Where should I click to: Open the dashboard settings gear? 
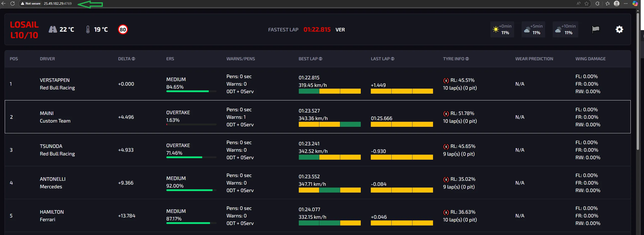pos(619,29)
